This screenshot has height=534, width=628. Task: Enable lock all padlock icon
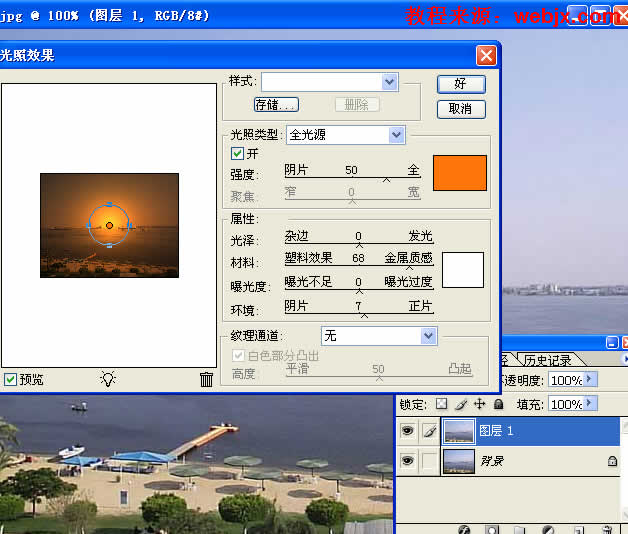coord(498,403)
